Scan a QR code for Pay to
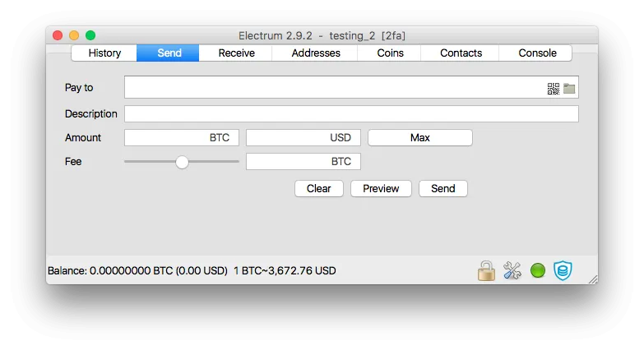 (554, 88)
